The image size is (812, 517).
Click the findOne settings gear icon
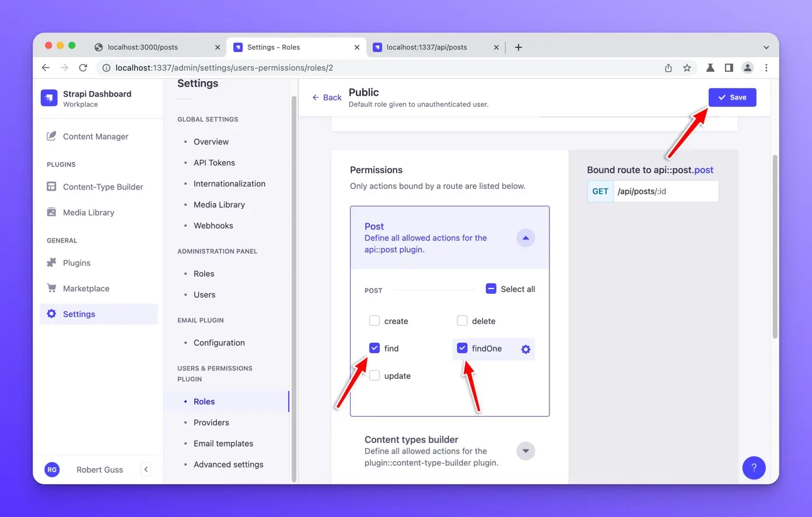point(526,349)
